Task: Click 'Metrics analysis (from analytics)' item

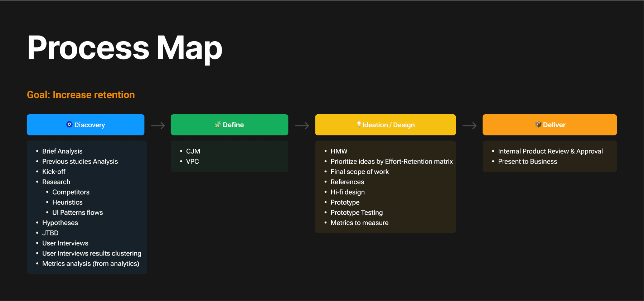Action: (91, 263)
